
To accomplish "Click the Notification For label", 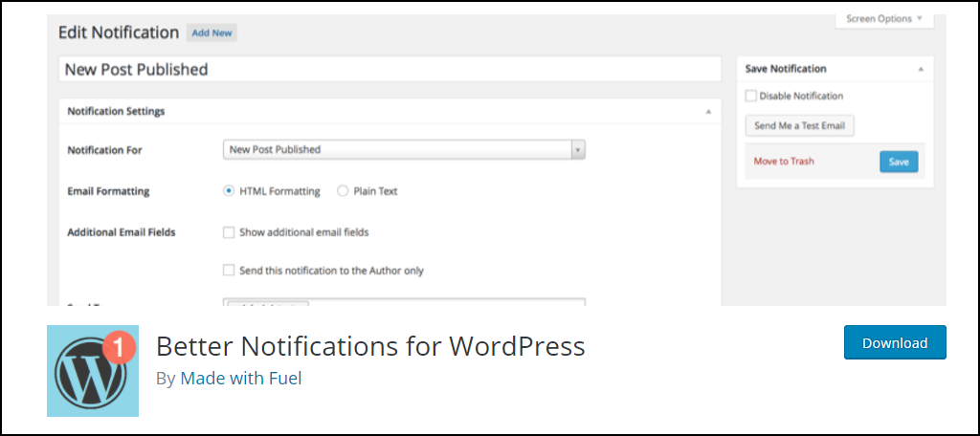I will 104,150.
